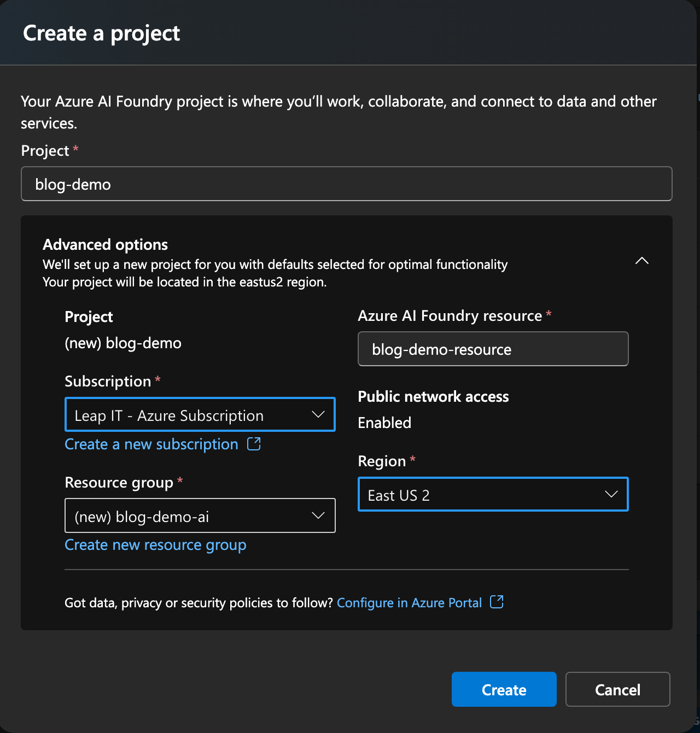Image resolution: width=700 pixels, height=733 pixels.
Task: Click the "(new) blog-demo" project text
Action: coord(123,343)
